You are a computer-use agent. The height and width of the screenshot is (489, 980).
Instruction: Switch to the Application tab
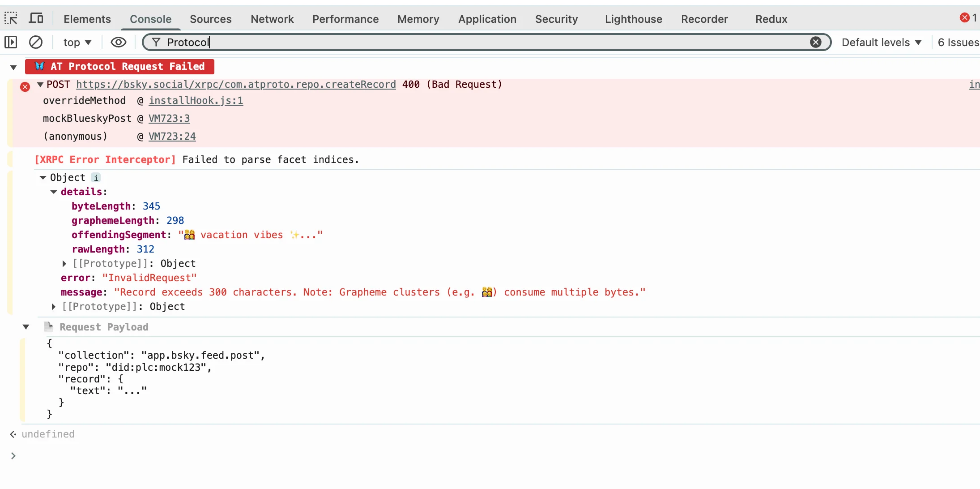point(487,19)
